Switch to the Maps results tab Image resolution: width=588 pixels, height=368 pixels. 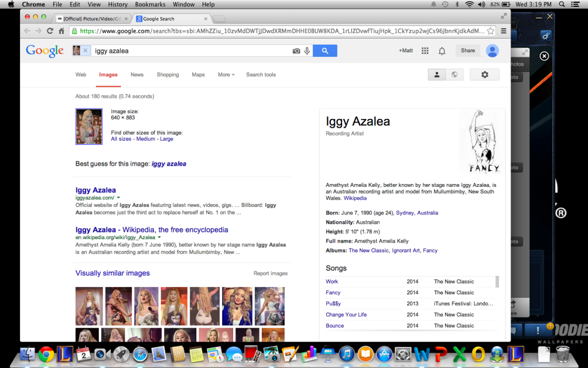[x=198, y=75]
